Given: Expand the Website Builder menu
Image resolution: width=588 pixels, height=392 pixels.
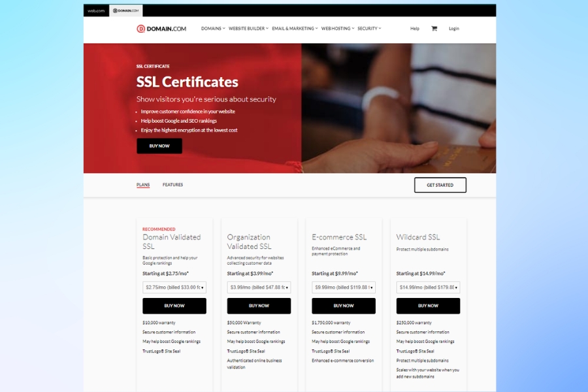Looking at the screenshot, I should [248, 29].
